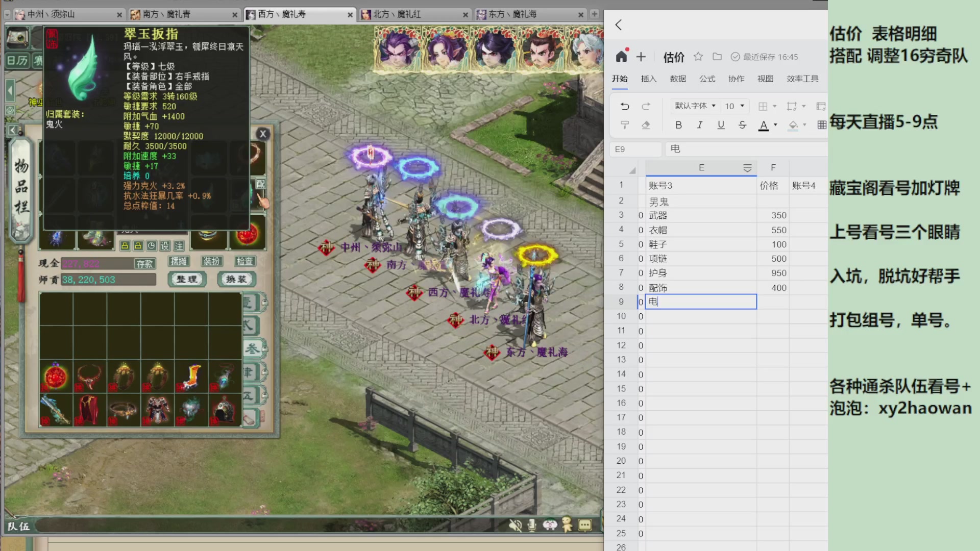Click the cell name box showing E9
The image size is (980, 551).
pyautogui.click(x=635, y=149)
